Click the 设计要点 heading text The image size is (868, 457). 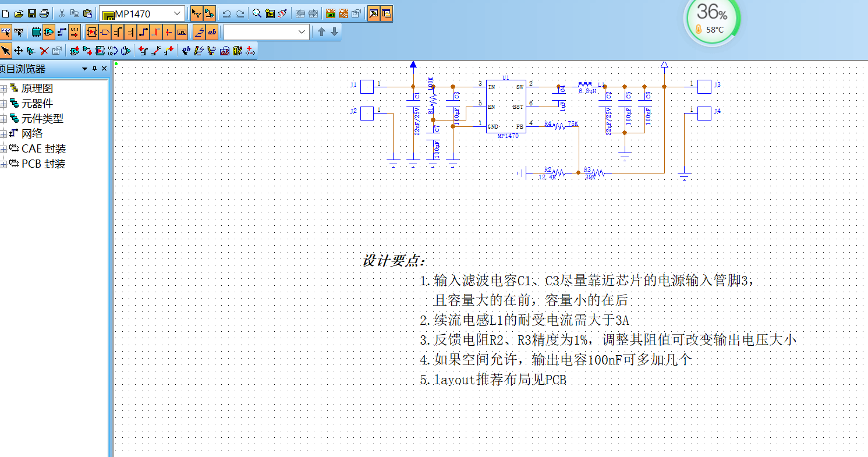tap(395, 260)
